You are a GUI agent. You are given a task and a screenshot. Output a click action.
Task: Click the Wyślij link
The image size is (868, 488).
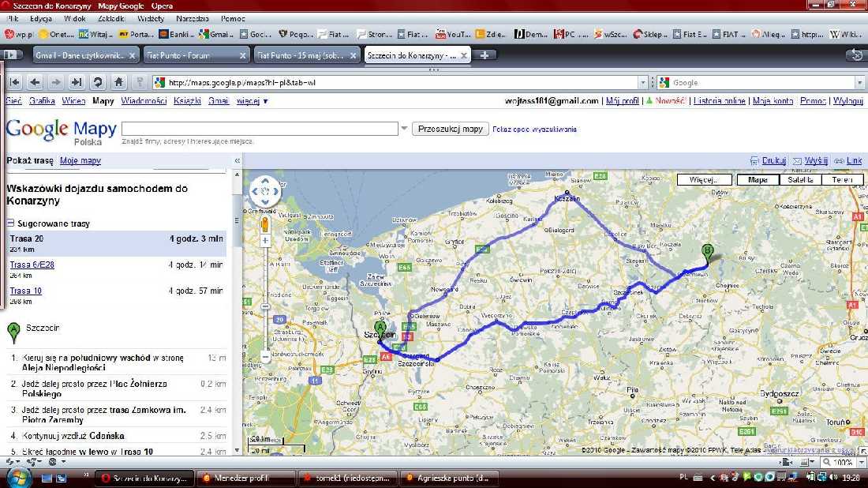click(x=816, y=160)
